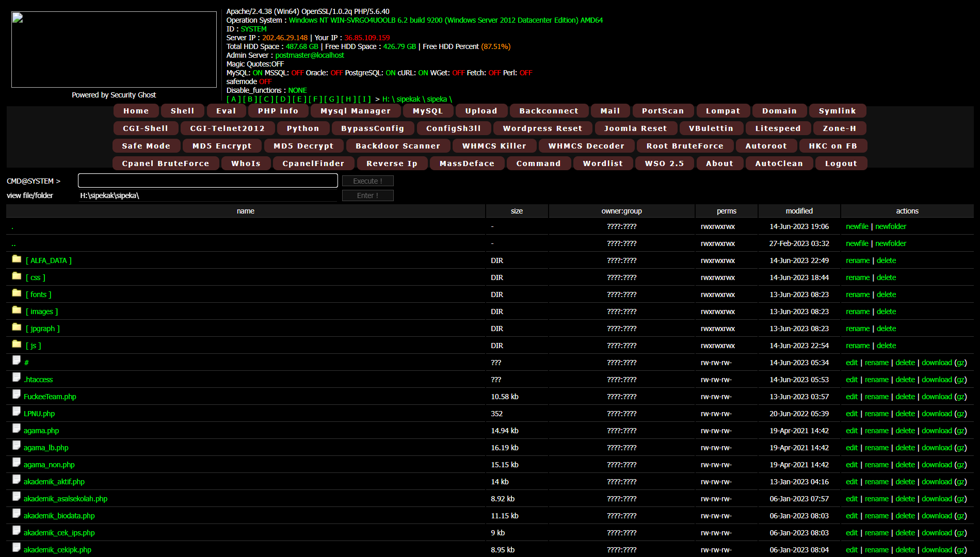Click the Execute ! button
This screenshot has width=980, height=557.
click(x=368, y=181)
